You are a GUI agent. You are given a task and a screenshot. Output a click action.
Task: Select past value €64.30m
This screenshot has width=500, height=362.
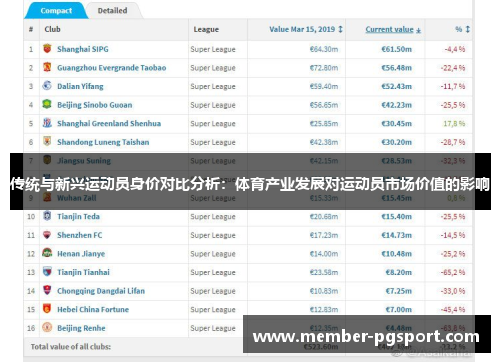coord(324,49)
